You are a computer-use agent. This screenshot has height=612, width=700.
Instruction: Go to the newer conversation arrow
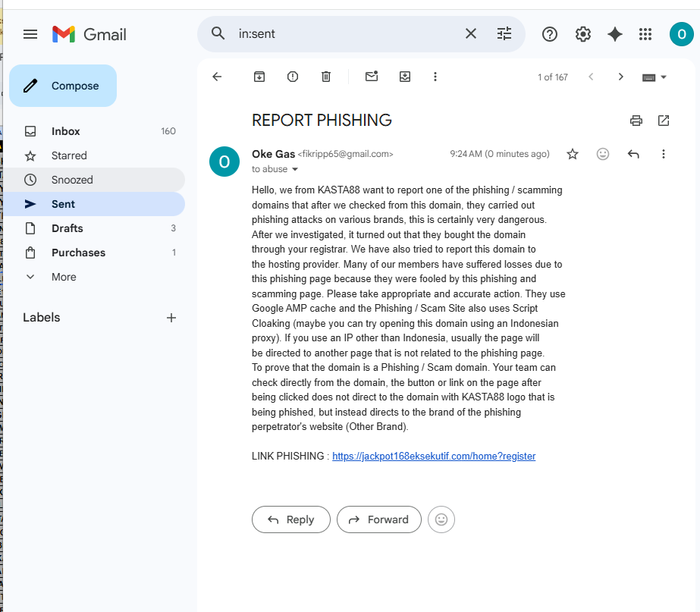coord(591,77)
